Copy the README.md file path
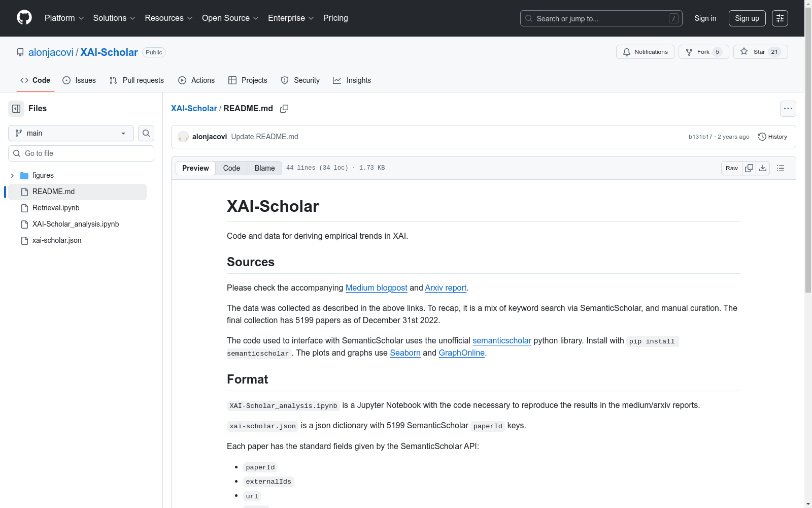The image size is (812, 508). coord(284,109)
